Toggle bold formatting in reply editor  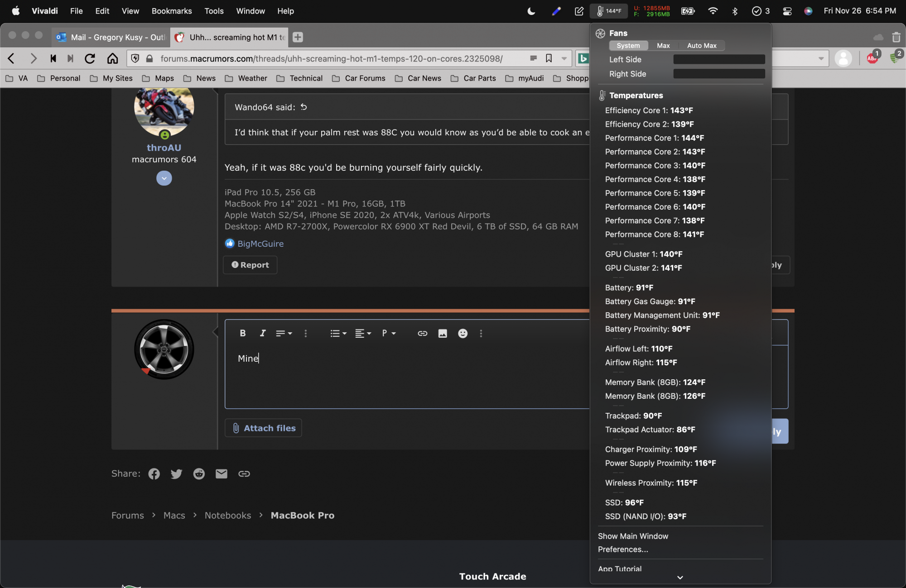tap(243, 333)
